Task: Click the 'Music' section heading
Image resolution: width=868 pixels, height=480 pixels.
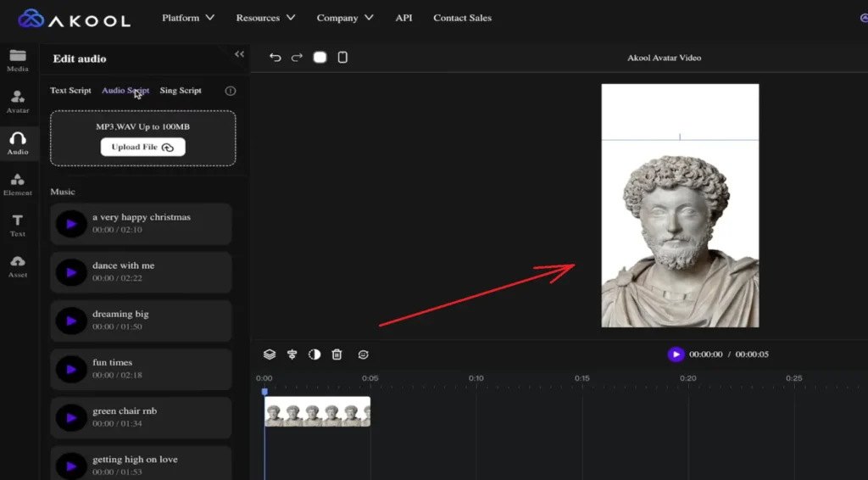Action: [x=63, y=192]
